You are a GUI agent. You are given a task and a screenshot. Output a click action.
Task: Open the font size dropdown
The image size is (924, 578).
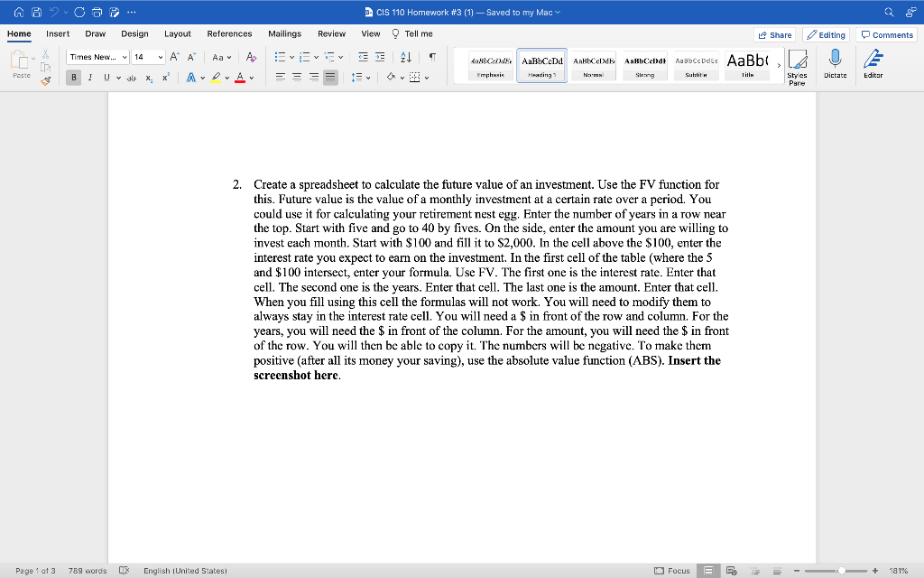point(160,57)
